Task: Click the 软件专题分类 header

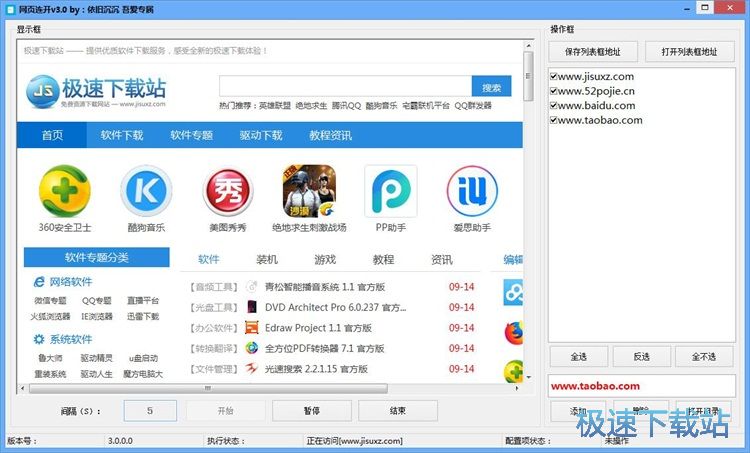Action: tap(97, 257)
